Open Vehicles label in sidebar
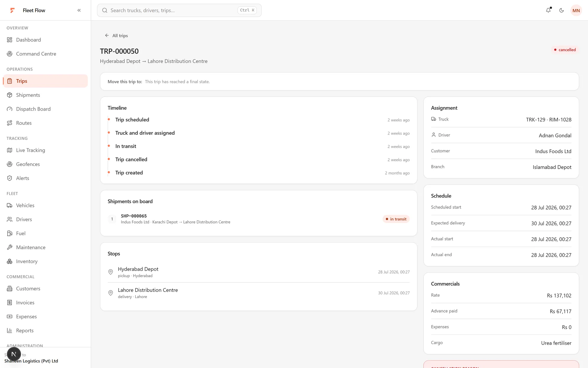Viewport: 588px width, 368px height. tap(25, 205)
